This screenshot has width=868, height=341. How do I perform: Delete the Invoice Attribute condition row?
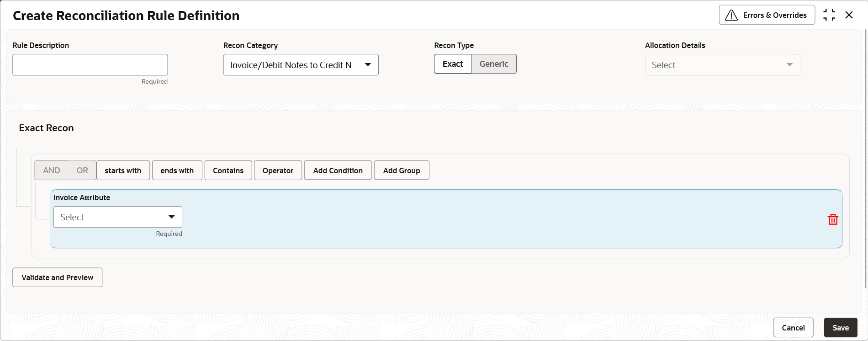[833, 219]
